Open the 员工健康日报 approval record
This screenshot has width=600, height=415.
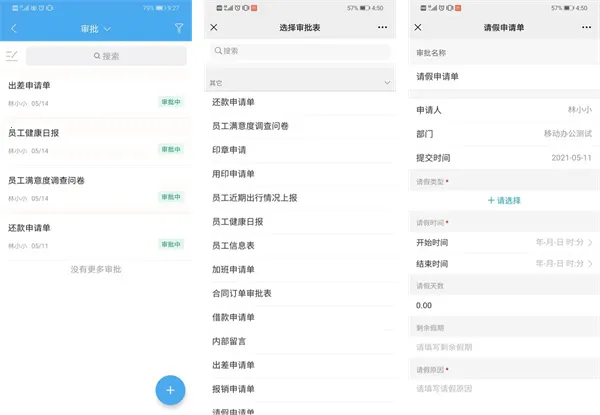96,142
